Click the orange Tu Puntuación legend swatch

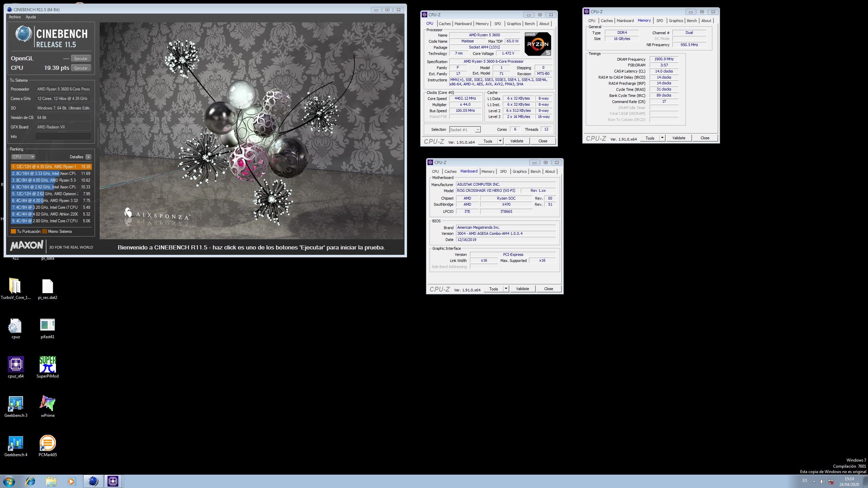(13, 231)
